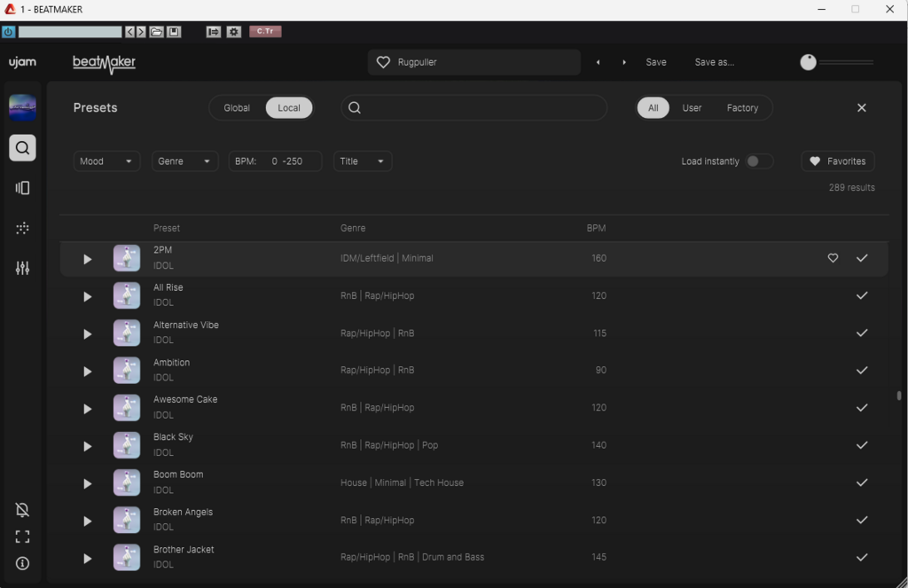The image size is (908, 588).
Task: Click the ujam logo
Action: coord(22,62)
